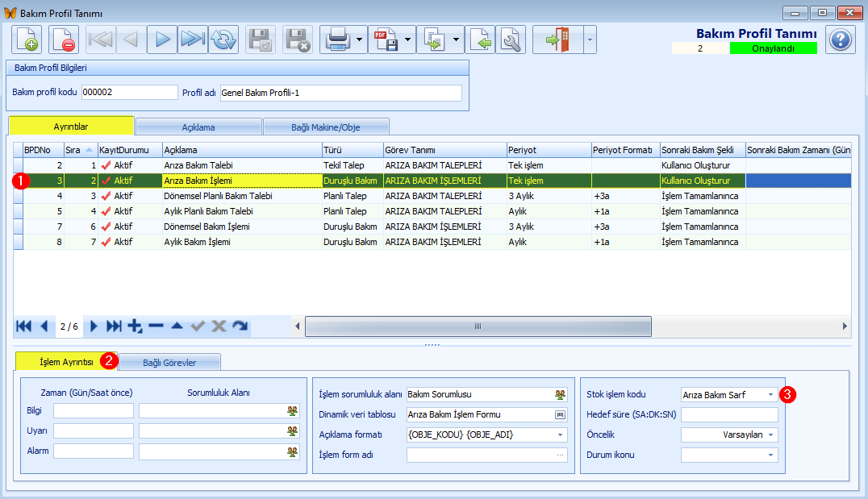Viewport: 868px width, 499px height.
Task: Click the grid scrollbar's left arrow
Action: (x=298, y=326)
